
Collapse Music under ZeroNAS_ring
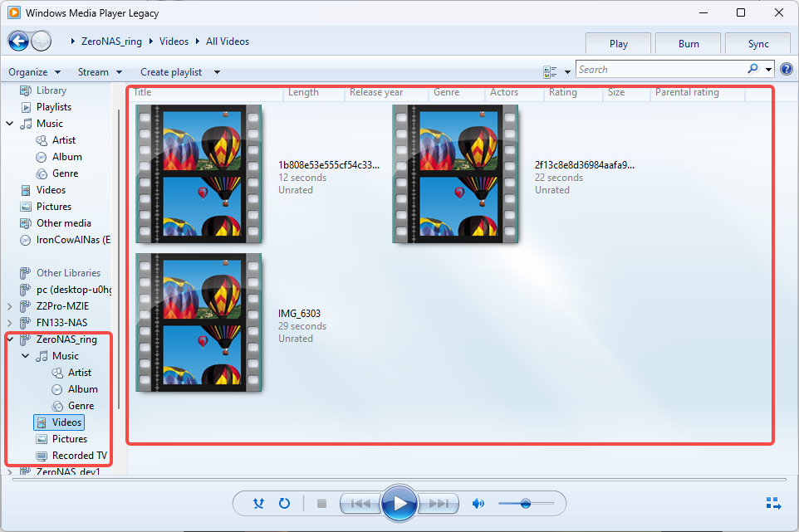[26, 356]
